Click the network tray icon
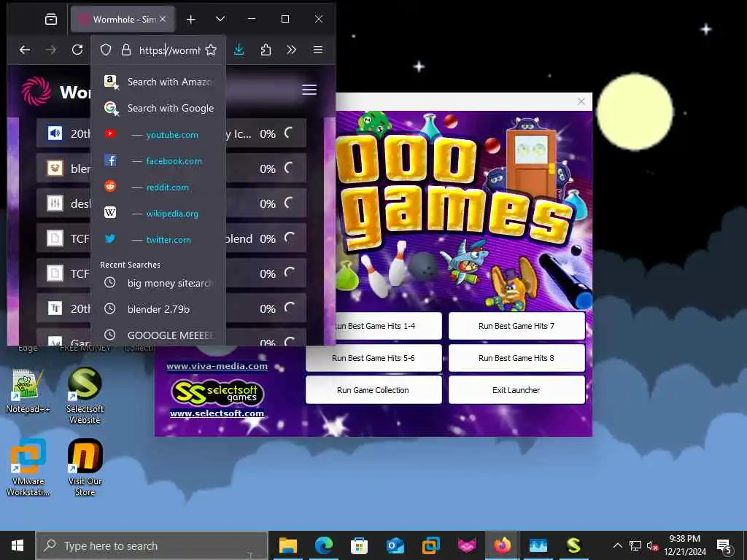The width and height of the screenshot is (747, 560). (x=635, y=545)
